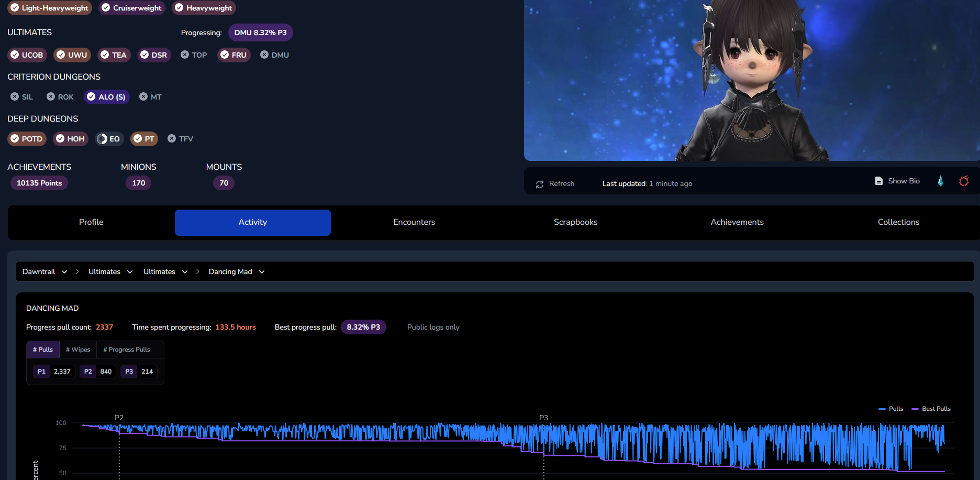Open the Encounters tab
The image size is (980, 480).
pos(414,222)
